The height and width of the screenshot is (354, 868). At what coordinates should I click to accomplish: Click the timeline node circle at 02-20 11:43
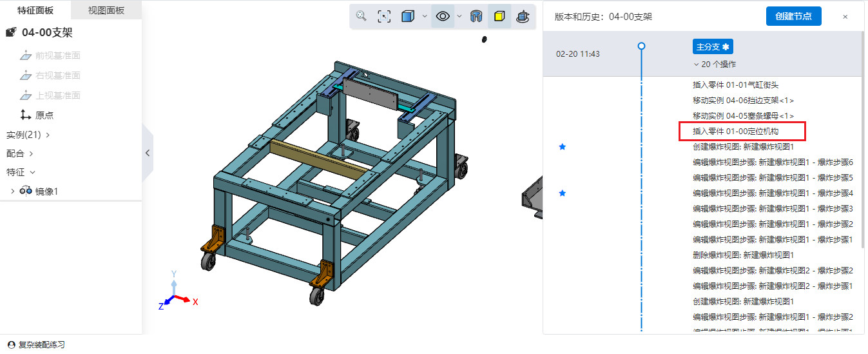point(641,46)
